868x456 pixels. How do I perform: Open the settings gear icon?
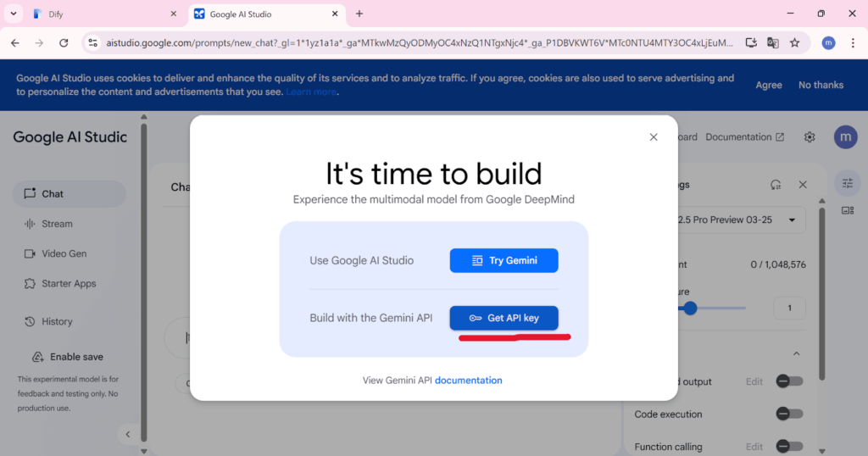[810, 137]
